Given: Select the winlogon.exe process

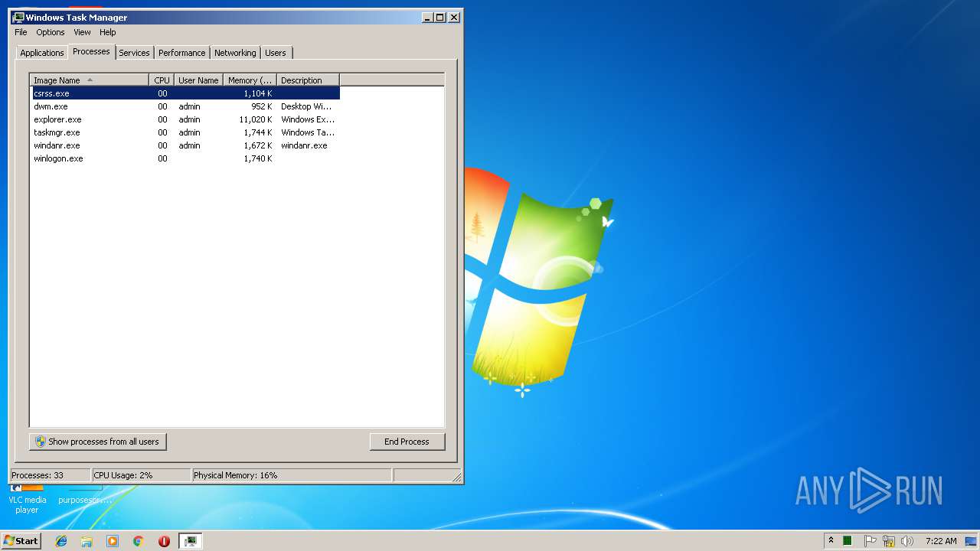Looking at the screenshot, I should click(x=58, y=158).
